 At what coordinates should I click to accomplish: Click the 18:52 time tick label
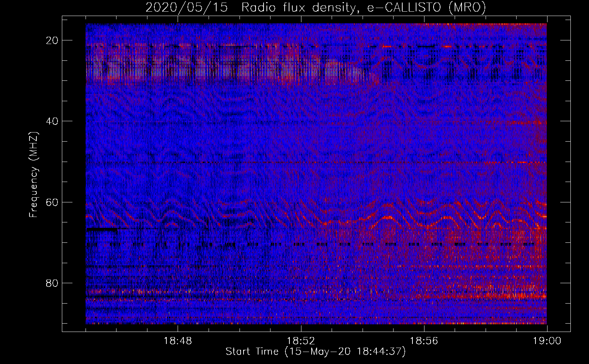(301, 341)
